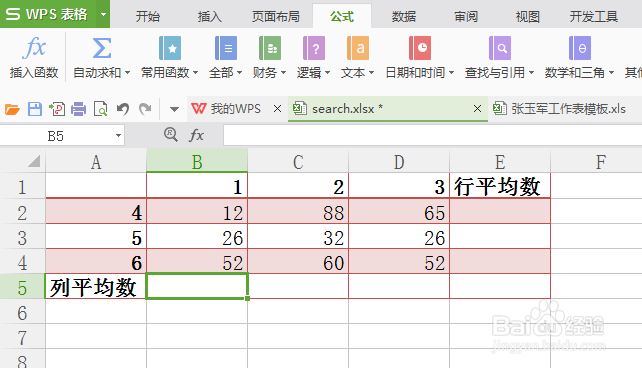Open the Text (文本) functions icon
This screenshot has height=368, width=642.
click(357, 48)
